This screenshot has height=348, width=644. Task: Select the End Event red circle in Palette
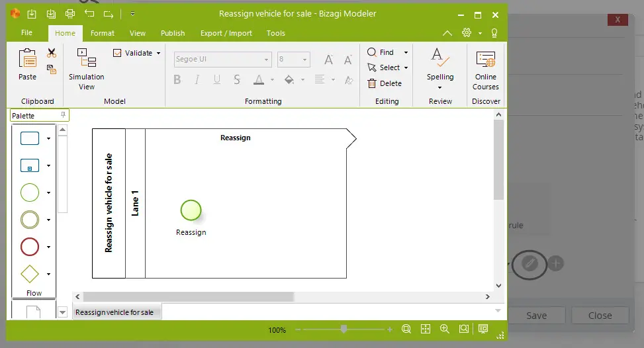coord(30,247)
